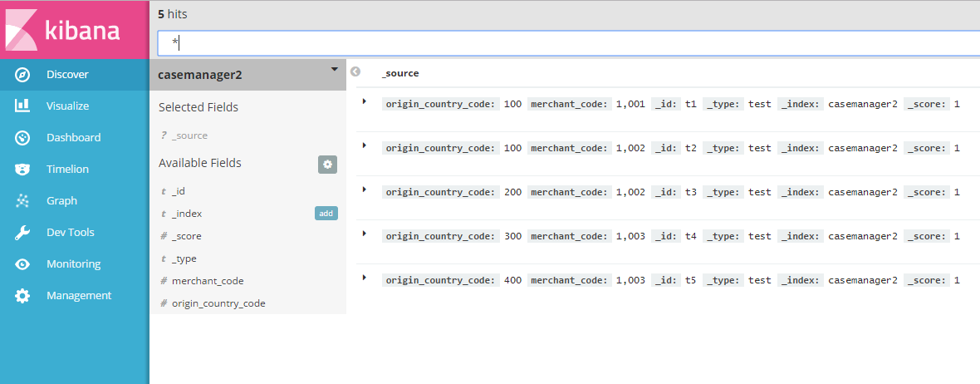Go to the Management section
Screen dimensions: 980x384
79,295
